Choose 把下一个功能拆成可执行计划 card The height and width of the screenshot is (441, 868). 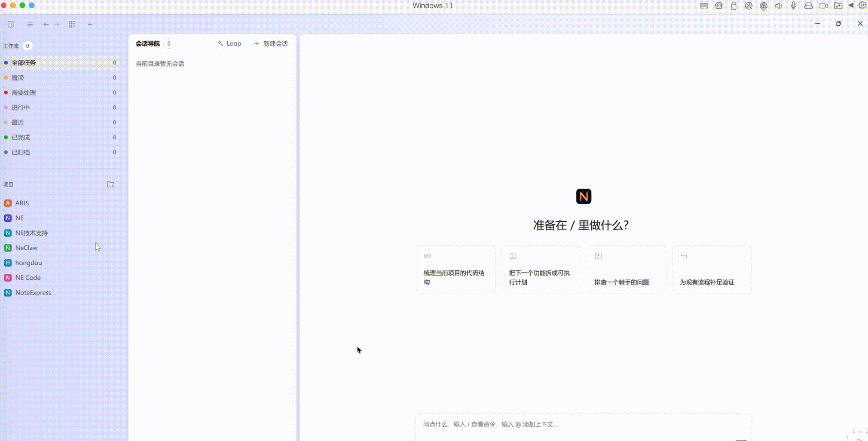pos(541,269)
